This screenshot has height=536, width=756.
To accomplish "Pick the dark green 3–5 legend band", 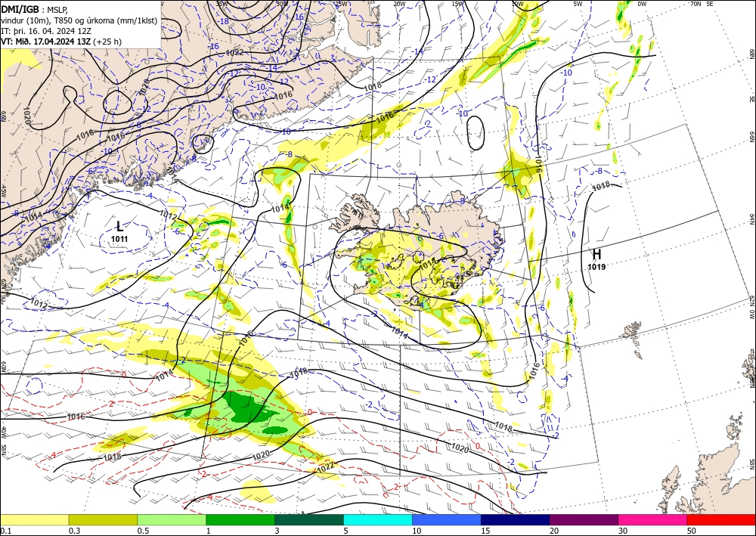I will [x=309, y=519].
